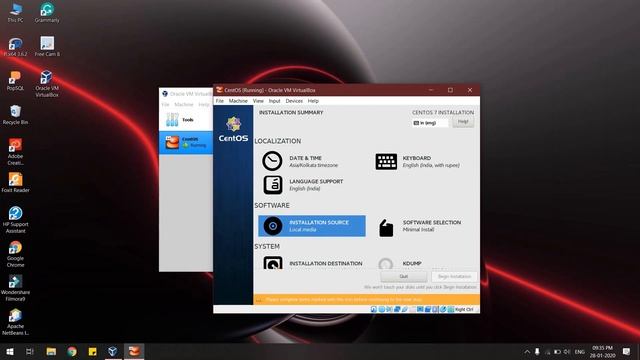
Task: Open the Date & Time settings clock icon
Action: point(272,161)
